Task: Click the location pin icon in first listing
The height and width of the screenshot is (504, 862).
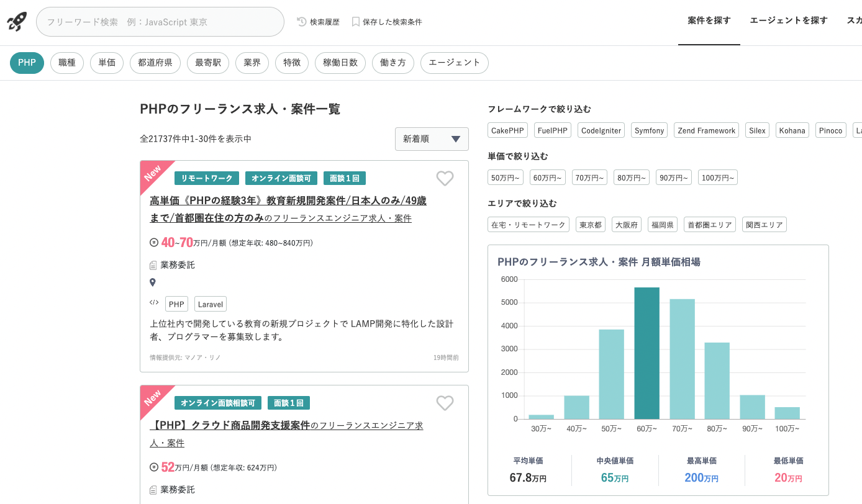Action: [153, 282]
